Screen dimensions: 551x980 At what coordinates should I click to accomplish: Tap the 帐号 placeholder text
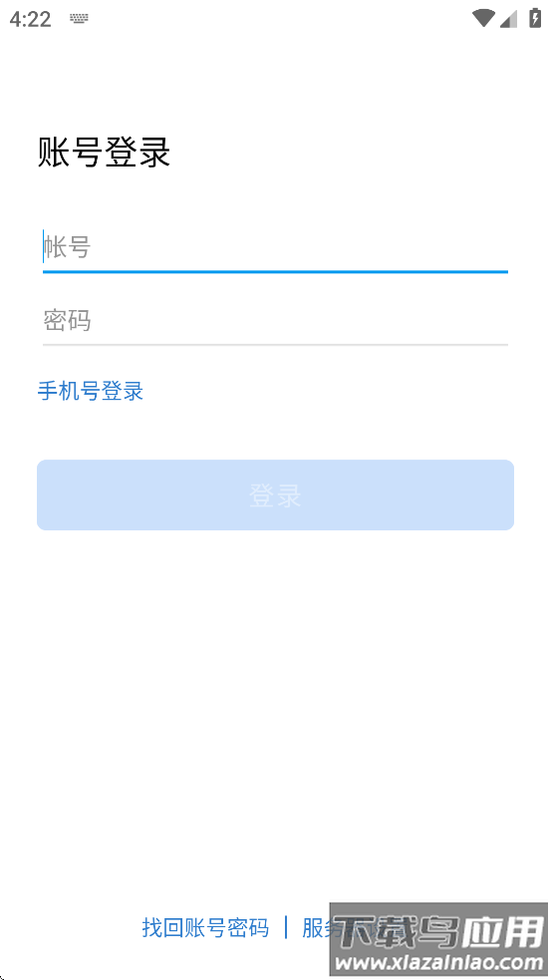68,248
